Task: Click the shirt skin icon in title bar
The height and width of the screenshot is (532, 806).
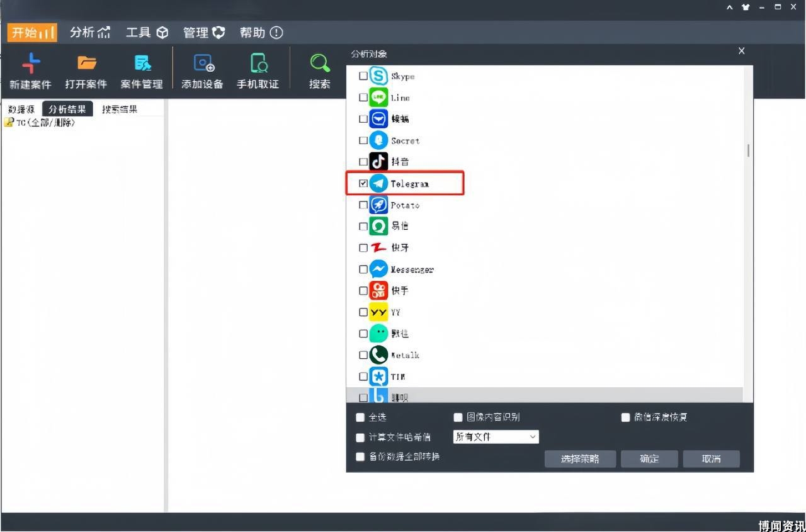Action: (x=746, y=7)
